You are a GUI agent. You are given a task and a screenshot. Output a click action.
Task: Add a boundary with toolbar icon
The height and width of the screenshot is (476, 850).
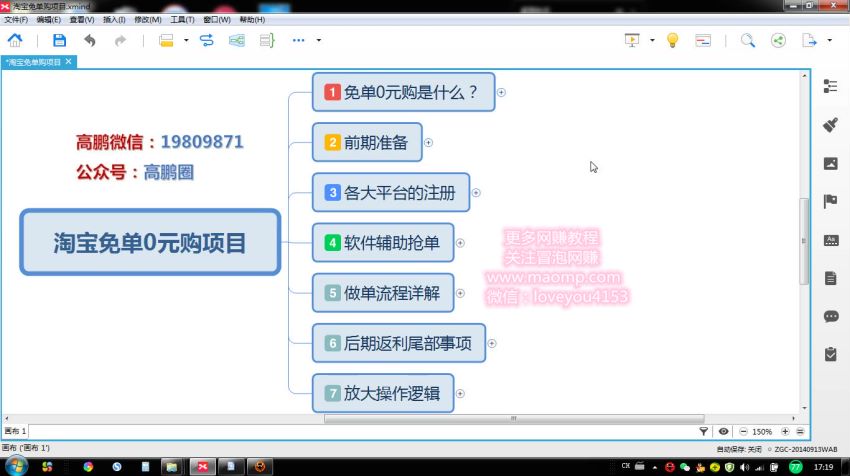pyautogui.click(x=237, y=40)
